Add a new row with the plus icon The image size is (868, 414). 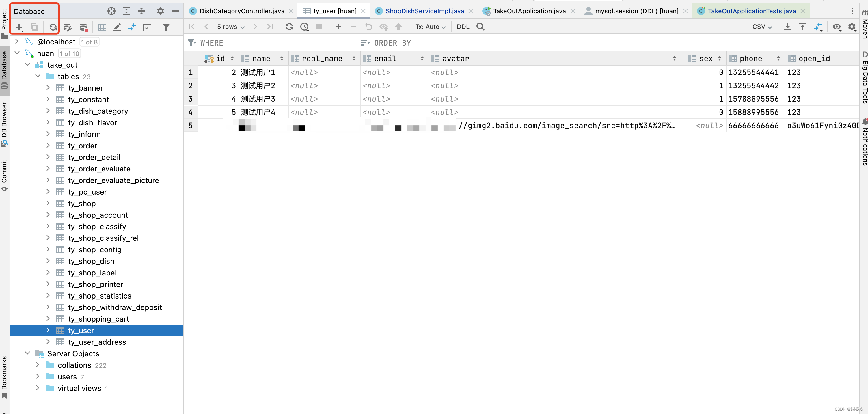pos(338,27)
